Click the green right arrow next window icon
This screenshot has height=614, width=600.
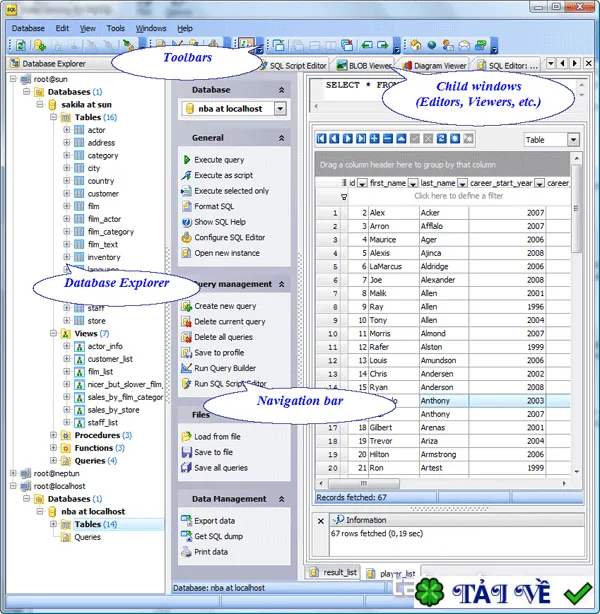click(x=383, y=45)
